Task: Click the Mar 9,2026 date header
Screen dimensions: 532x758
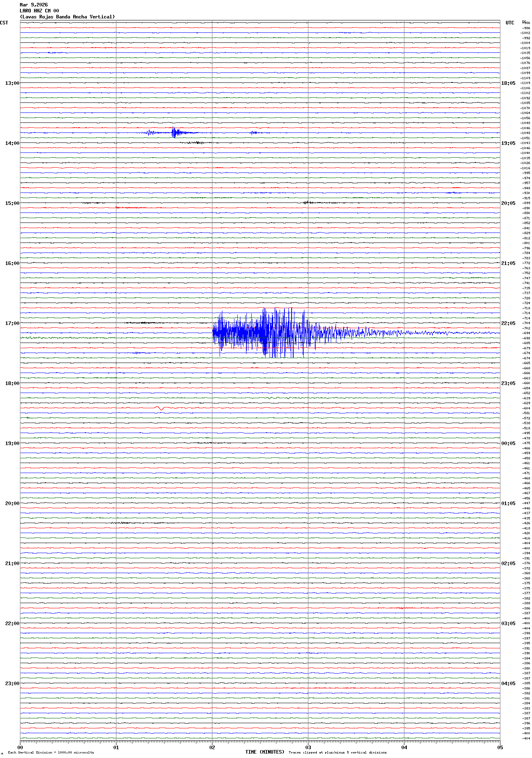Action: (34, 5)
